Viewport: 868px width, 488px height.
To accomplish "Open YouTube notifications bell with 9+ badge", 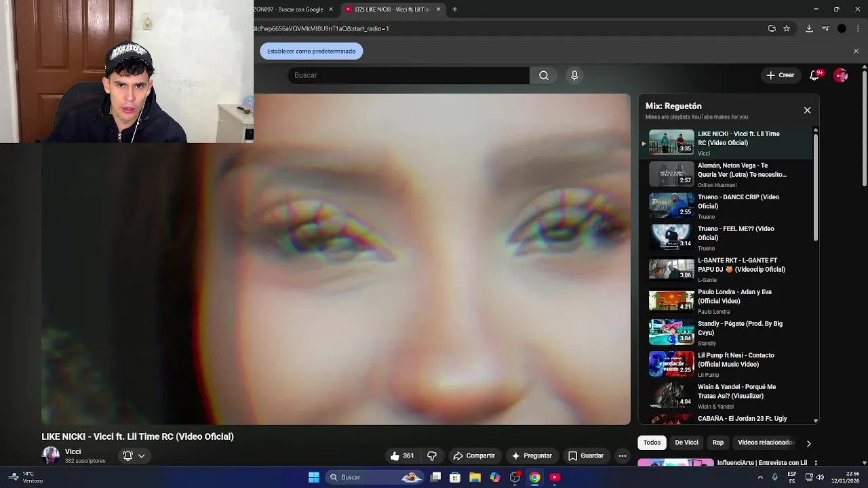I will click(815, 75).
